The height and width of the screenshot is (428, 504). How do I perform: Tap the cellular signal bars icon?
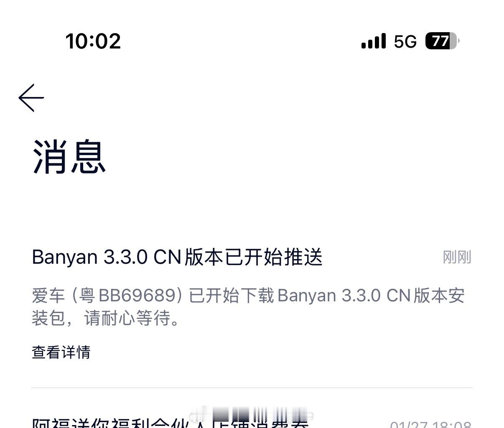pos(373,41)
